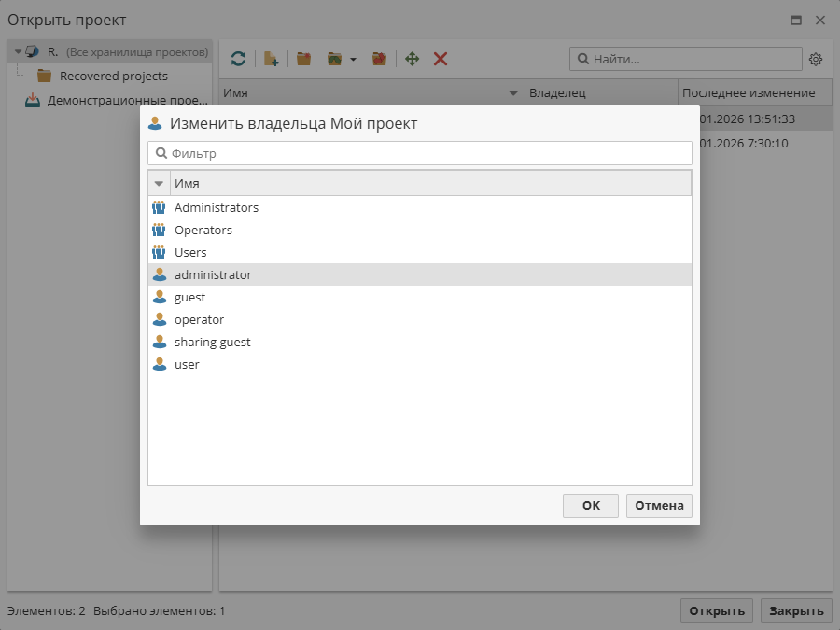Refresh the project list
This screenshot has width=840, height=630.
coord(238,59)
